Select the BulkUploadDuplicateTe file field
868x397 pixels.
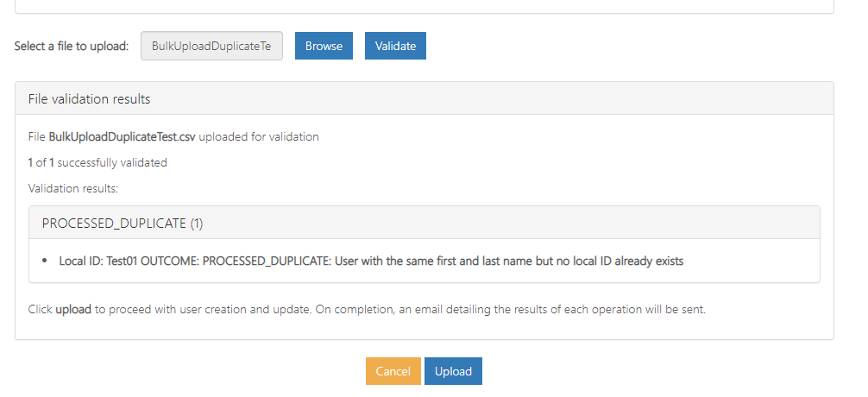click(x=211, y=46)
